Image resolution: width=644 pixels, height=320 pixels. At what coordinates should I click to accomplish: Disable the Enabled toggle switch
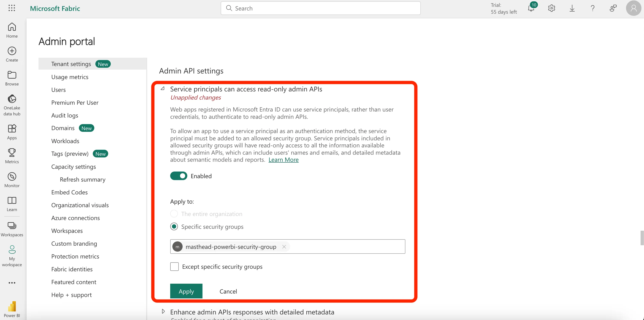tap(179, 176)
